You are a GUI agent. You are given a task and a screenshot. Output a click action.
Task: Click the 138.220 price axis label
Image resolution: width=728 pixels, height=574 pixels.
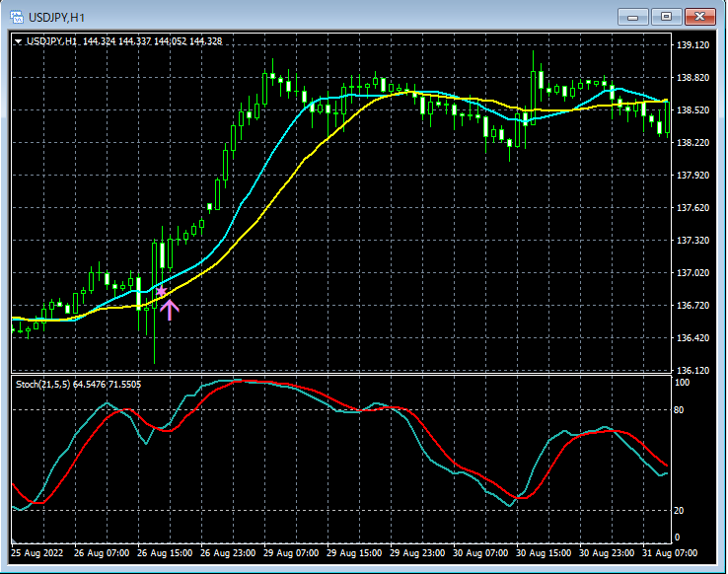coord(692,142)
